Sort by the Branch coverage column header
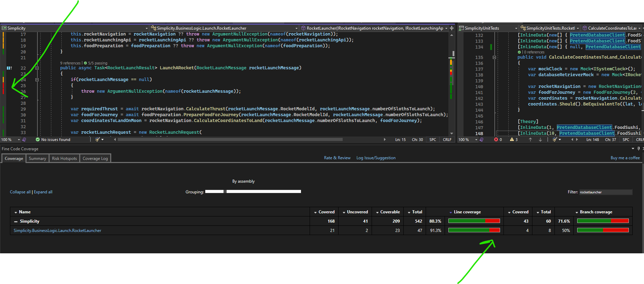This screenshot has height=284, width=644. click(x=596, y=212)
